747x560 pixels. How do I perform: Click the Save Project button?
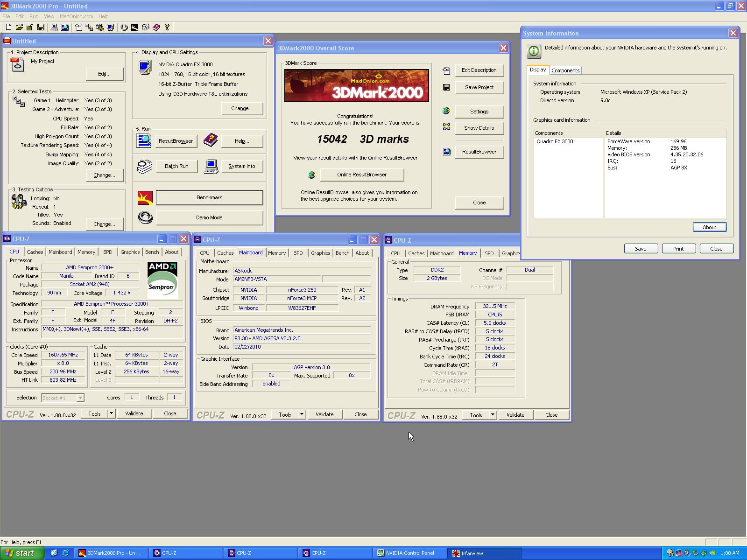tap(479, 87)
